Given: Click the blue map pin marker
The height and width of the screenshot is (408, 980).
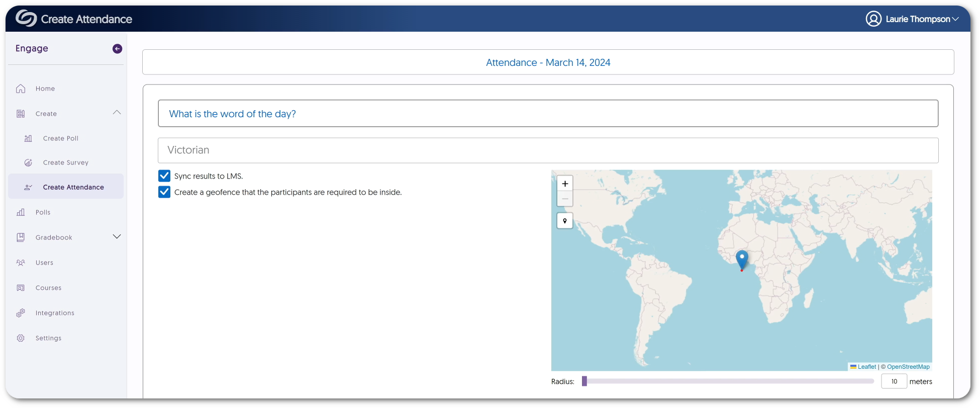Looking at the screenshot, I should pyautogui.click(x=742, y=260).
